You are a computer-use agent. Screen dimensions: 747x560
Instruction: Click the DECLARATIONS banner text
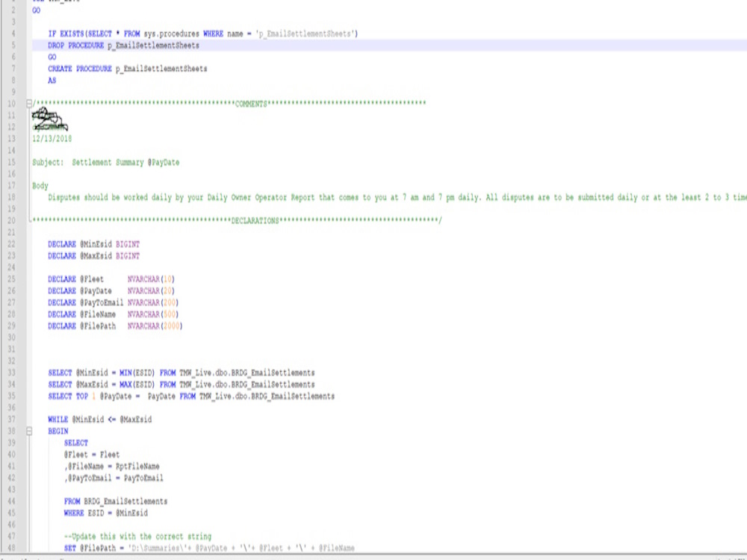255,221
